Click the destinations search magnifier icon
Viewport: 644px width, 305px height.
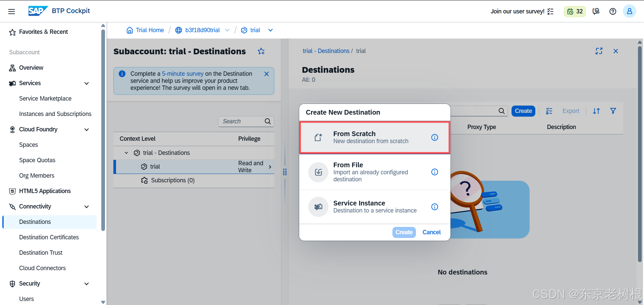click(502, 111)
